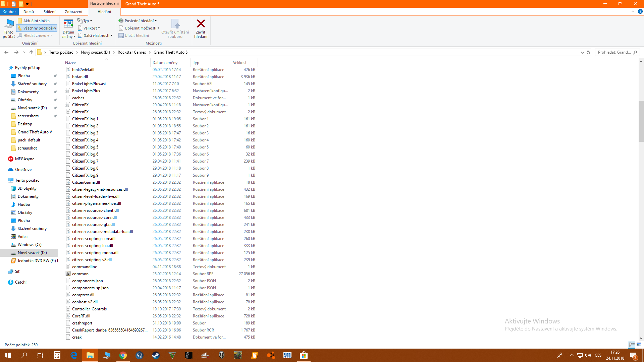644x362 pixels.
Task: Click the Prohledat search input field
Action: (x=614, y=52)
